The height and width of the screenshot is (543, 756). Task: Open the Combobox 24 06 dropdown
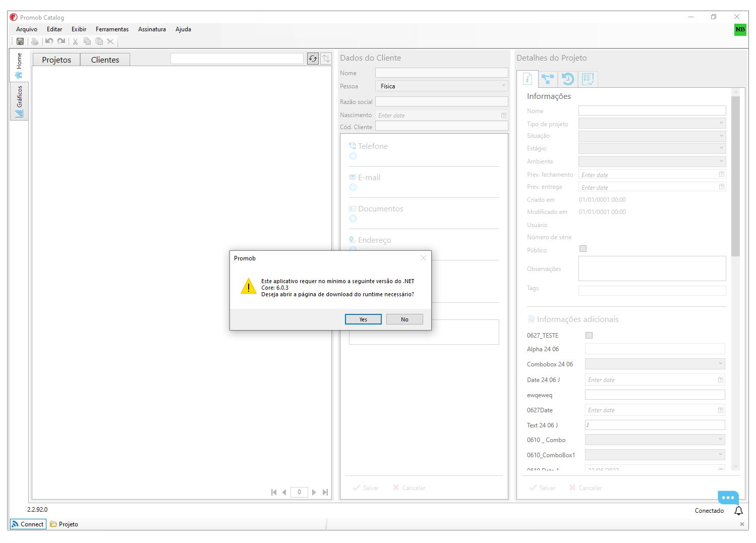(x=655, y=364)
